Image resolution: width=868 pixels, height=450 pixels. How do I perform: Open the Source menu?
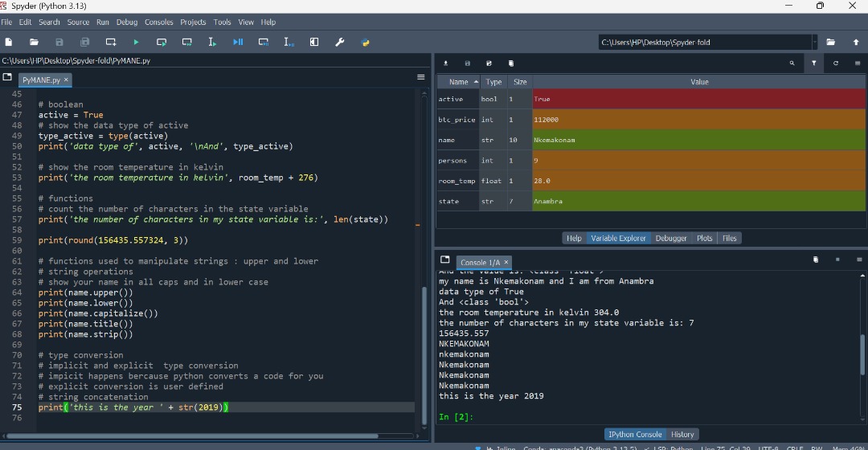(78, 22)
